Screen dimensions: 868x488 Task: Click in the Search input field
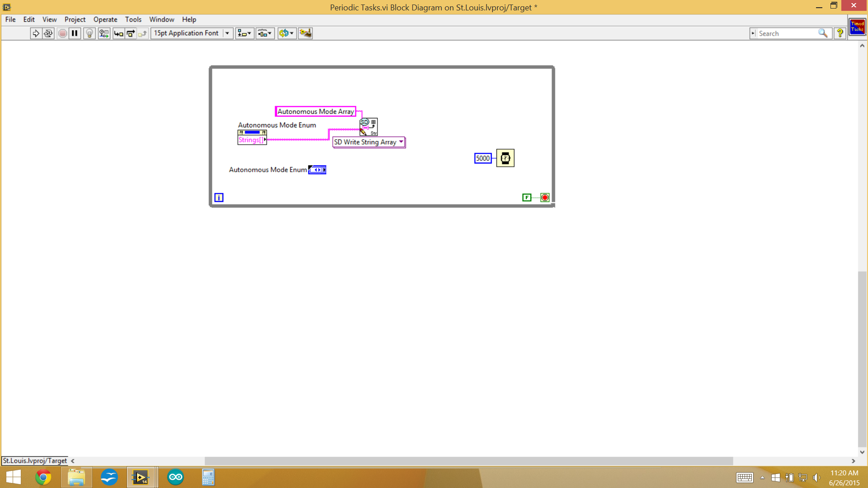787,33
